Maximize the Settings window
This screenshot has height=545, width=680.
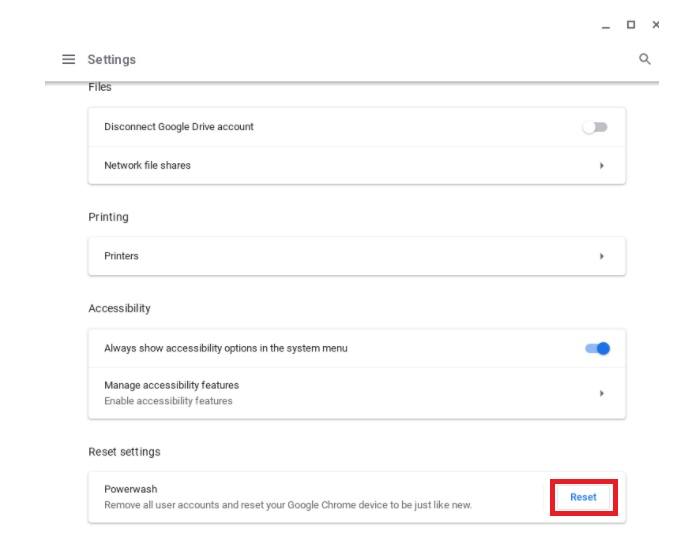631,25
